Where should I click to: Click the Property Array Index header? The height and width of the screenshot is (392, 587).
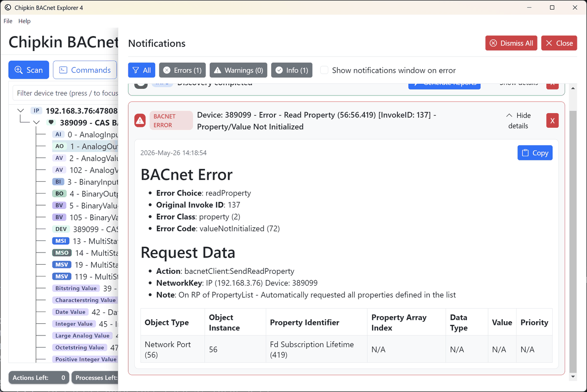pos(406,322)
